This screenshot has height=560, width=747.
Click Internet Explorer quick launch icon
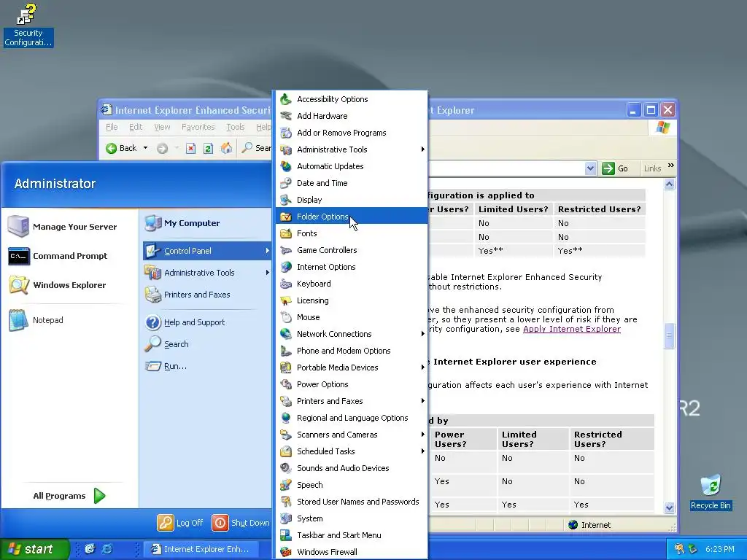coord(108,549)
